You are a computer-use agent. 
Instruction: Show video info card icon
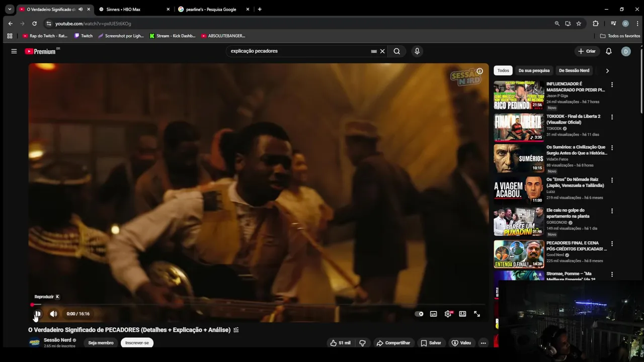[x=479, y=71]
